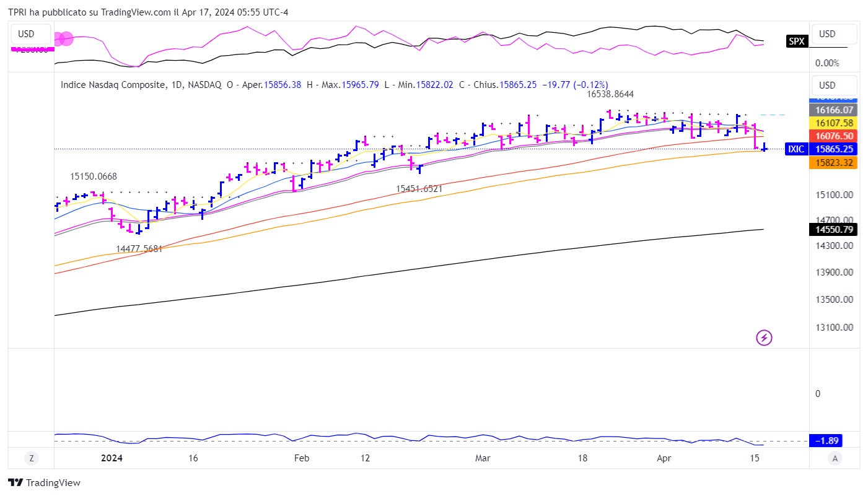
Task: Open USD currency selector on main price axis
Action: click(x=834, y=85)
